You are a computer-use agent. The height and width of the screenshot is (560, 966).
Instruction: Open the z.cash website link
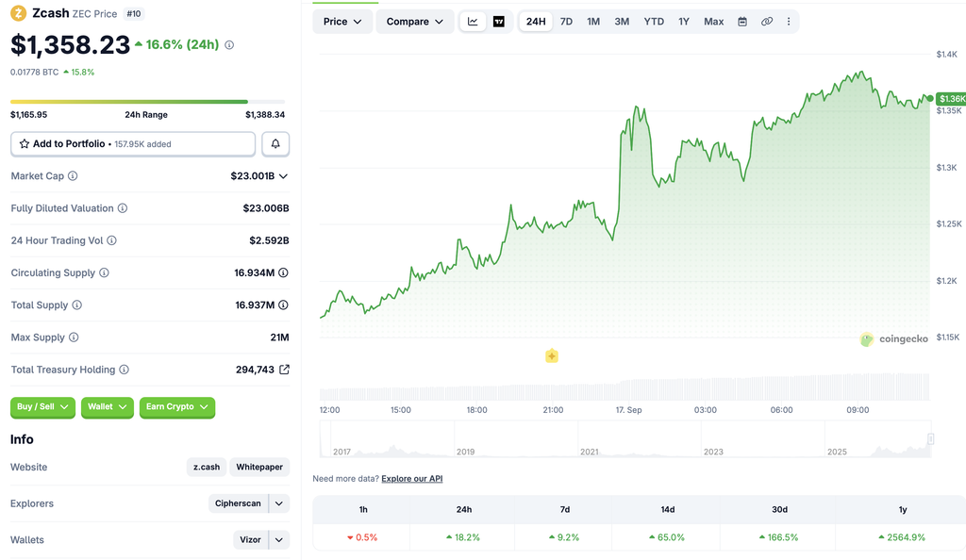(x=207, y=467)
